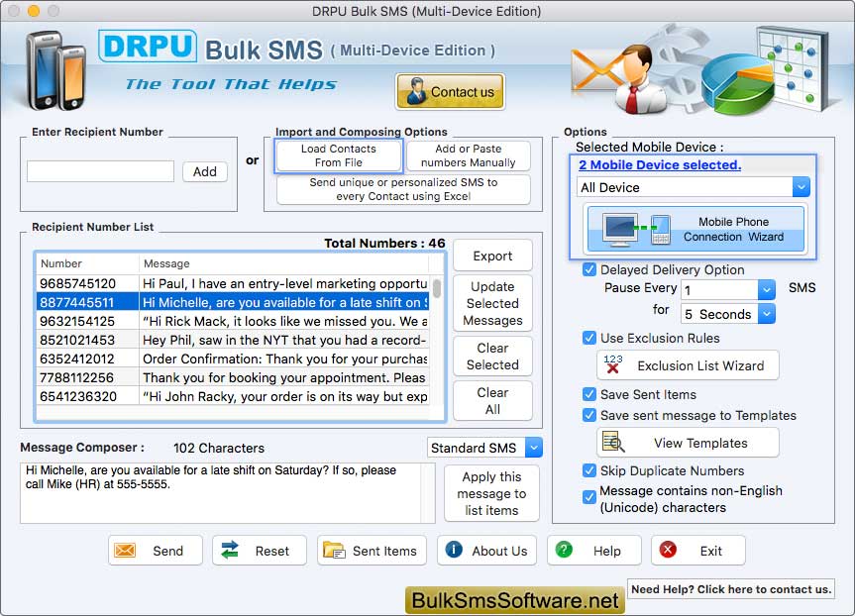Click the window close button
The height and width of the screenshot is (616, 855).
pos(14,10)
